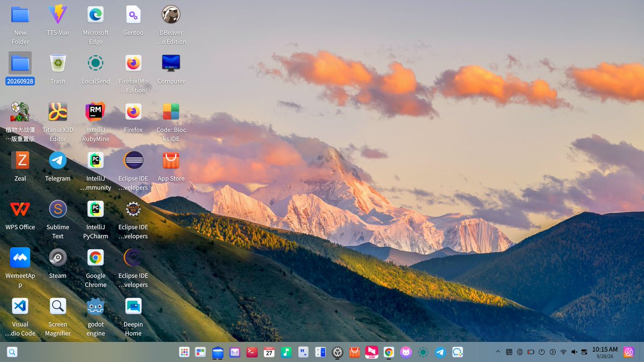Open the Eclipse Java EE IDE gear icon

133,209
